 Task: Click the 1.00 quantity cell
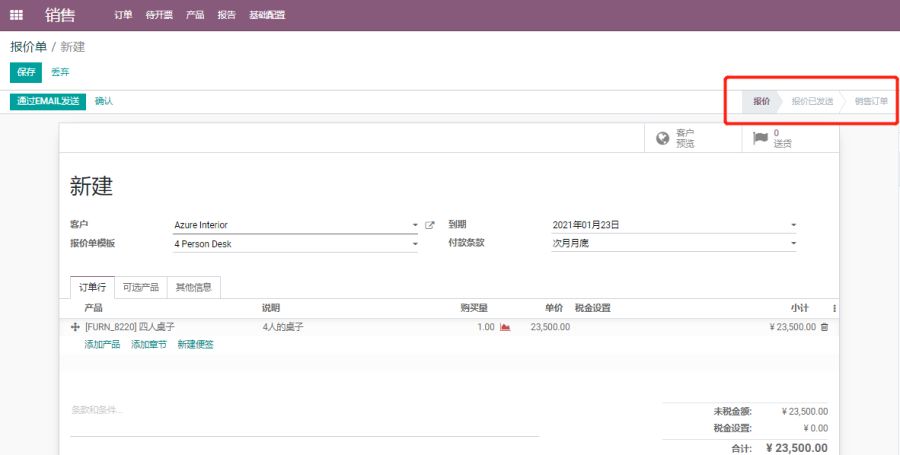[x=486, y=327]
